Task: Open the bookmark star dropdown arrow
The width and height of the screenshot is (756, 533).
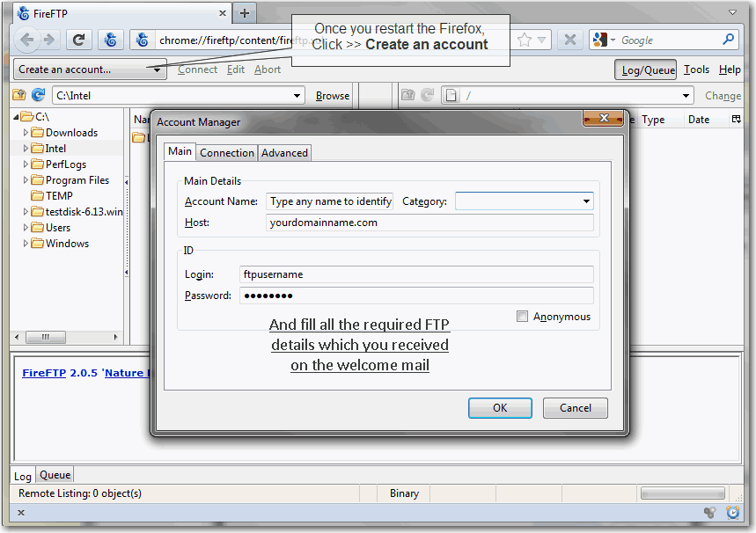Action: click(x=541, y=40)
